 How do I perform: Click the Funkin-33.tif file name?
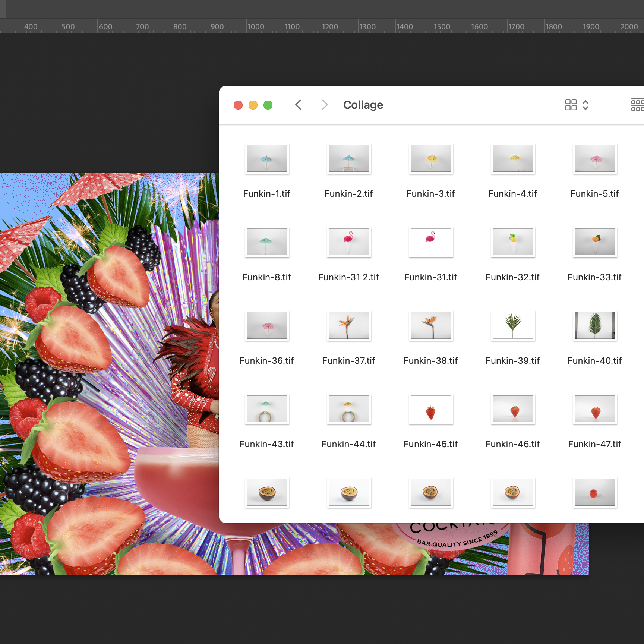pos(595,277)
